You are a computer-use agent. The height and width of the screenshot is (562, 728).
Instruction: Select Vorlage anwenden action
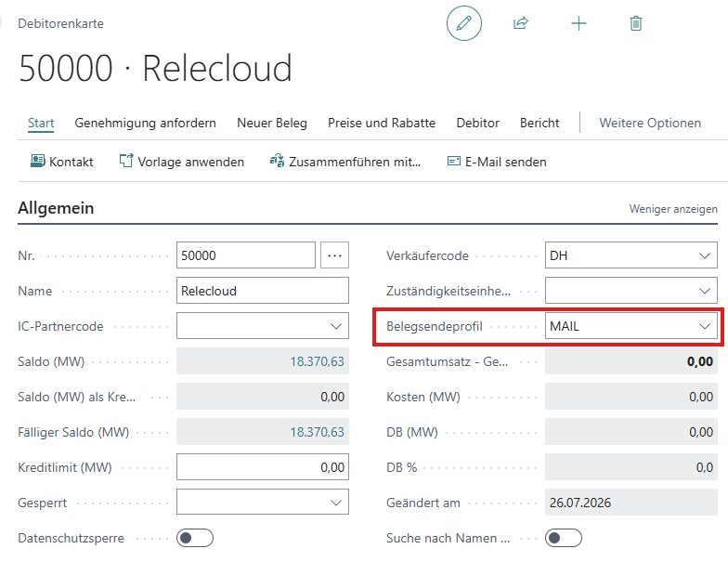click(182, 162)
